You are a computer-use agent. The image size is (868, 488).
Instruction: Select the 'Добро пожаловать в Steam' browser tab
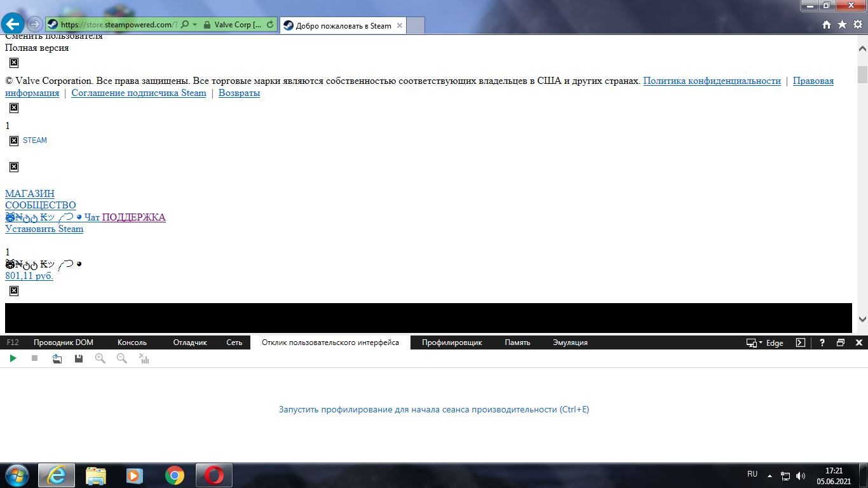pos(343,26)
